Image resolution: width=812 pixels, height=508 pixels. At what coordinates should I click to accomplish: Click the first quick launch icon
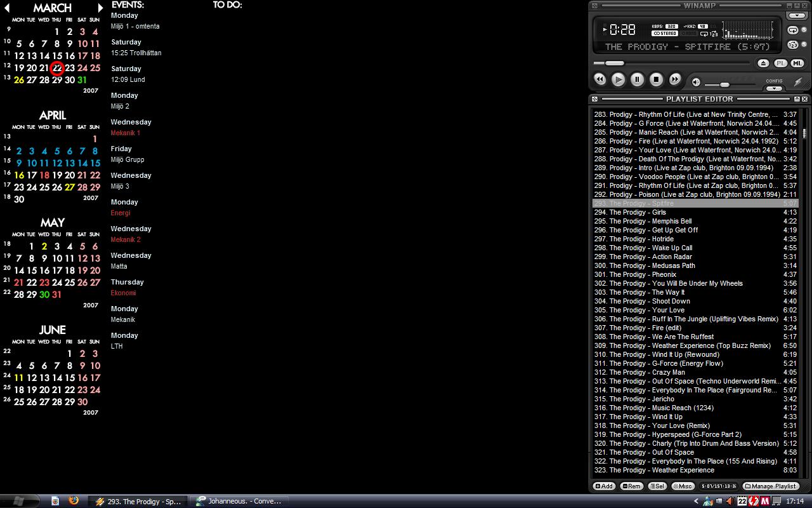click(x=55, y=500)
